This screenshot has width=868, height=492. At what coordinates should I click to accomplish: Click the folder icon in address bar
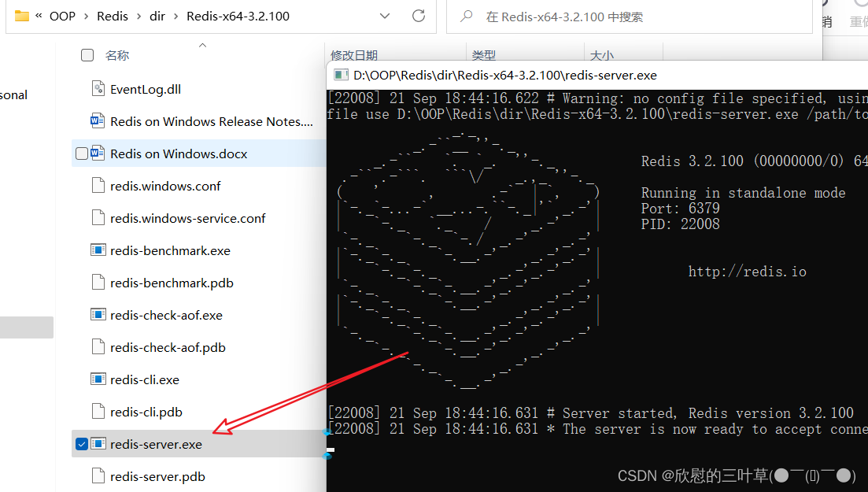(21, 16)
